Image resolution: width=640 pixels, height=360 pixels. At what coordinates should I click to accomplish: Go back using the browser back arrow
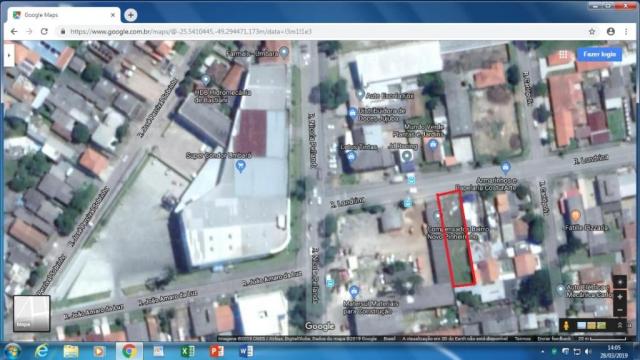(x=14, y=31)
